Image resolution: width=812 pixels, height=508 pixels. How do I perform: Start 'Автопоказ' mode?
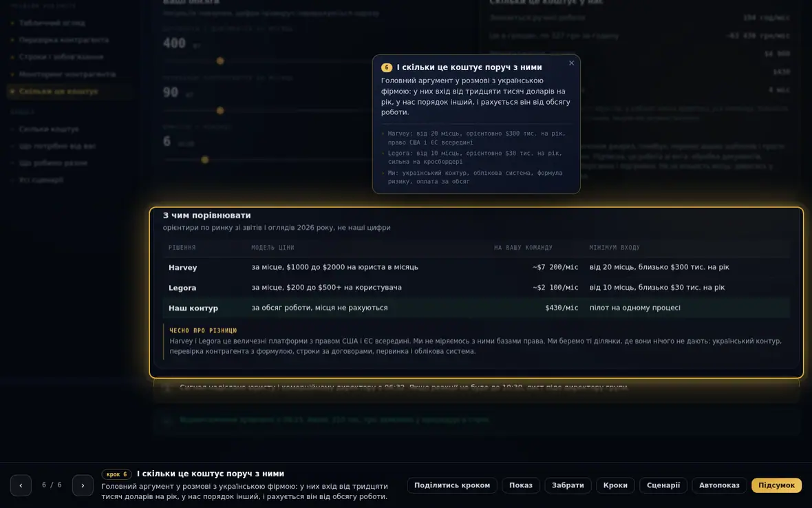pyautogui.click(x=719, y=485)
